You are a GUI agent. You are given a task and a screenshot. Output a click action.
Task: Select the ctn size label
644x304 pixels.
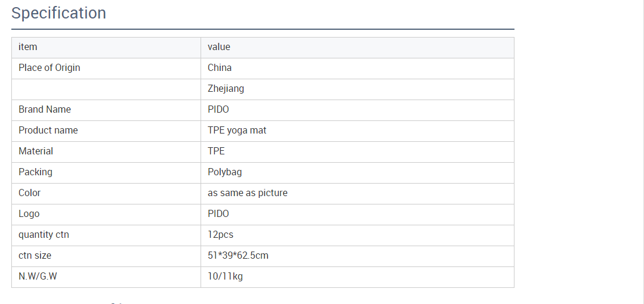click(x=35, y=256)
